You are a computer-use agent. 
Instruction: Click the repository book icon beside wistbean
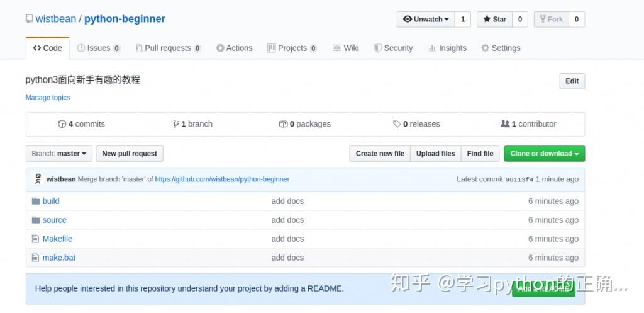click(29, 19)
